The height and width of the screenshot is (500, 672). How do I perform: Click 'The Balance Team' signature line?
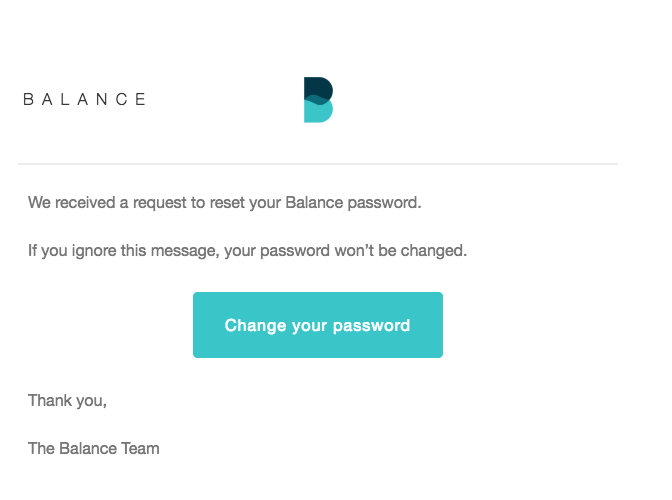click(x=94, y=449)
